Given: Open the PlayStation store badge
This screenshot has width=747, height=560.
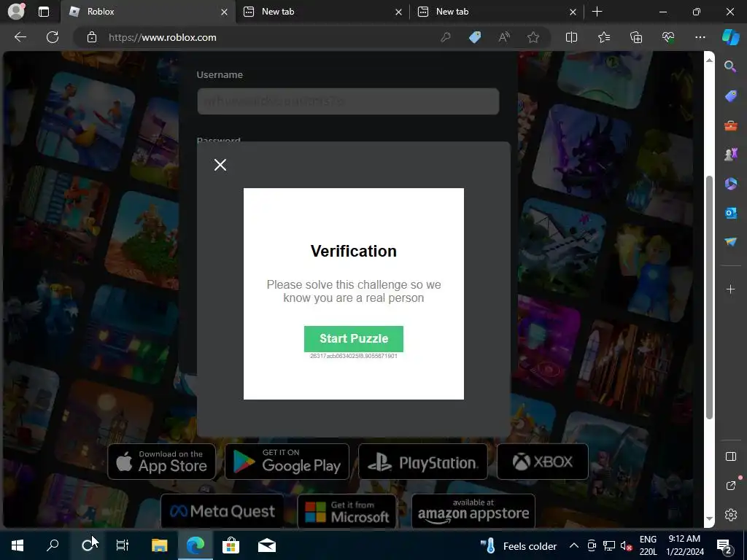Looking at the screenshot, I should (423, 462).
